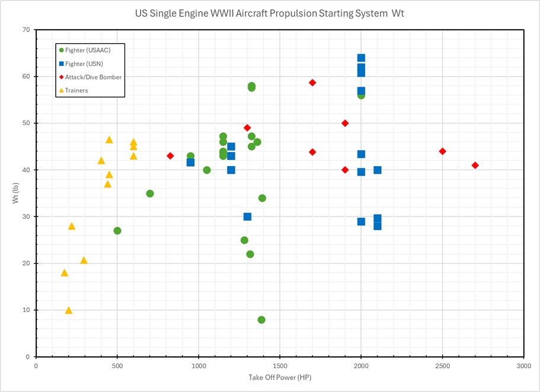Click the yellow triangle Trainers legend marker
Viewport: 540px width, 392px height.
[x=61, y=90]
